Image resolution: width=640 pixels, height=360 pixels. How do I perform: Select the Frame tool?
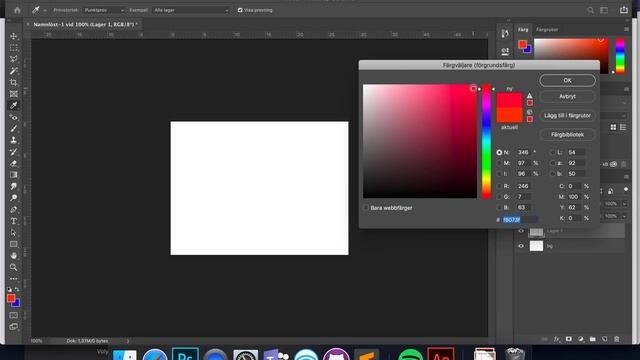13,94
